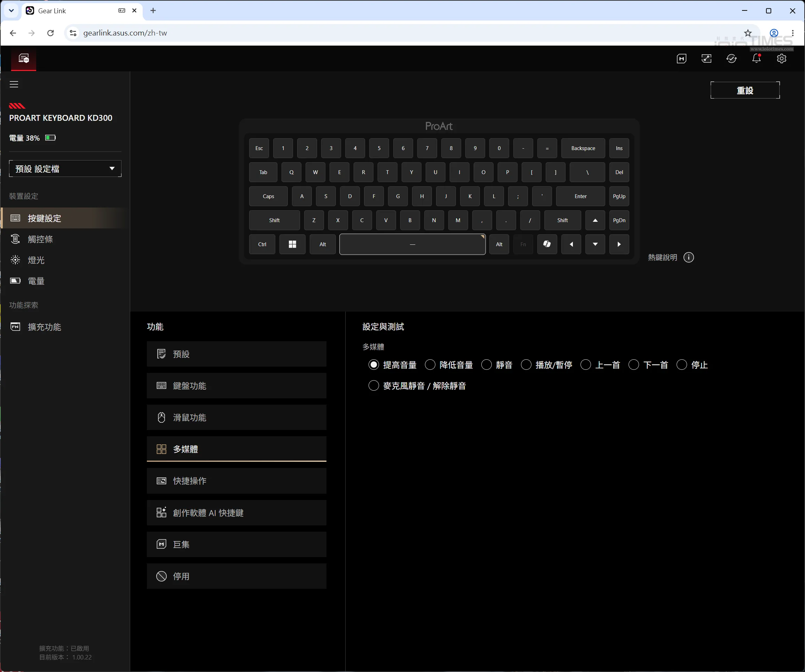Open 觸控條 in the sidebar
Screen dimensions: 805x672
click(65, 239)
